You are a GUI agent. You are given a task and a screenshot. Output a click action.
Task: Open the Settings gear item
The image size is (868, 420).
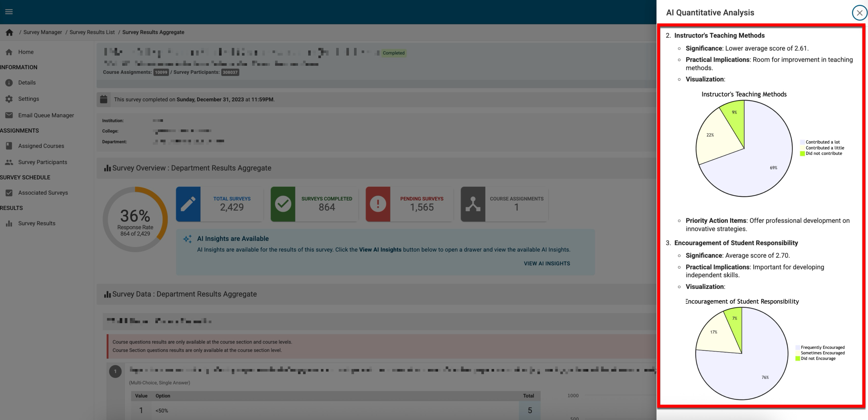[x=28, y=99]
